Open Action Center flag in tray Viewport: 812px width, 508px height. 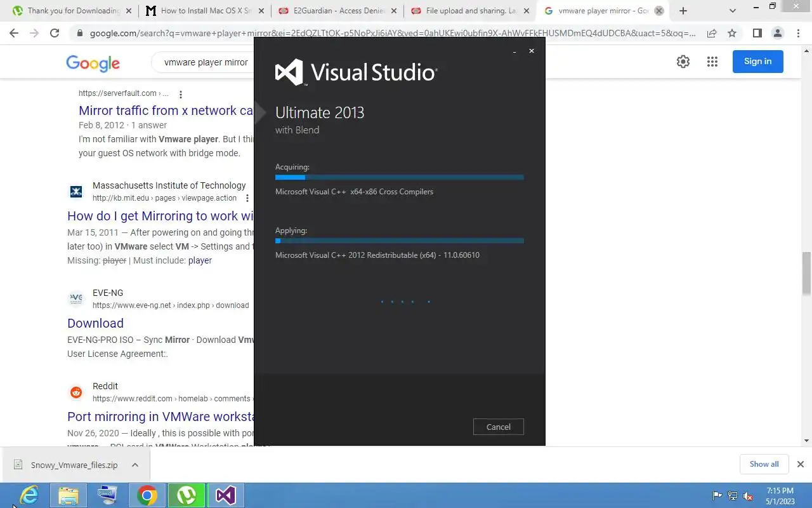pos(717,496)
